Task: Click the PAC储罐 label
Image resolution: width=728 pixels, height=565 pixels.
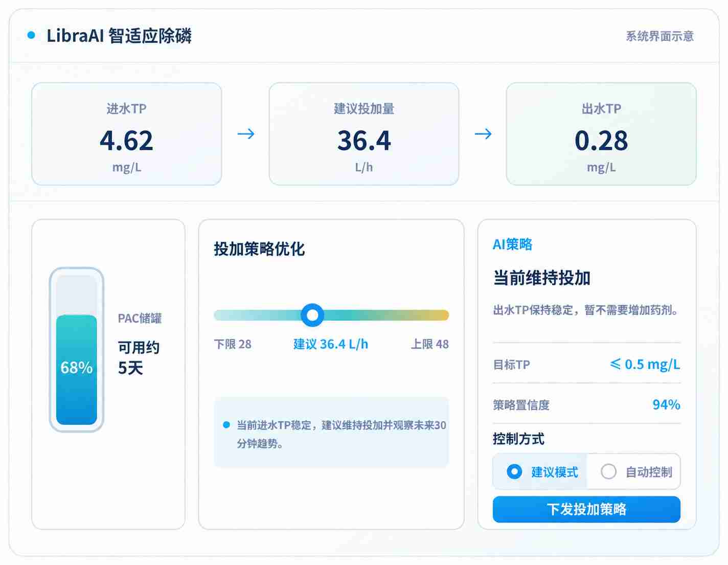Action: pos(140,318)
